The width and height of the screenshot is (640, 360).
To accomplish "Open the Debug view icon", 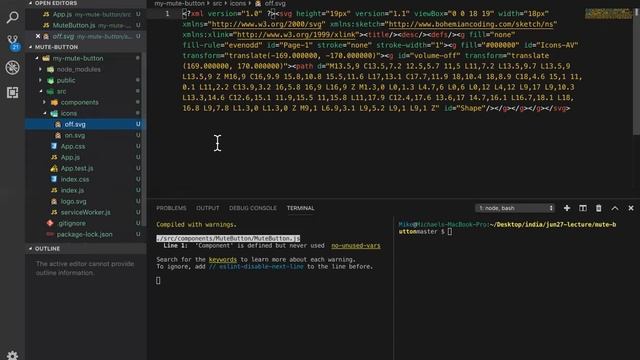I will click(12, 67).
